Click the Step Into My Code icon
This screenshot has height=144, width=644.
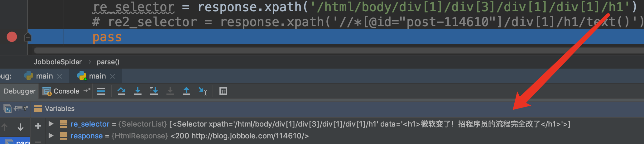(x=154, y=91)
